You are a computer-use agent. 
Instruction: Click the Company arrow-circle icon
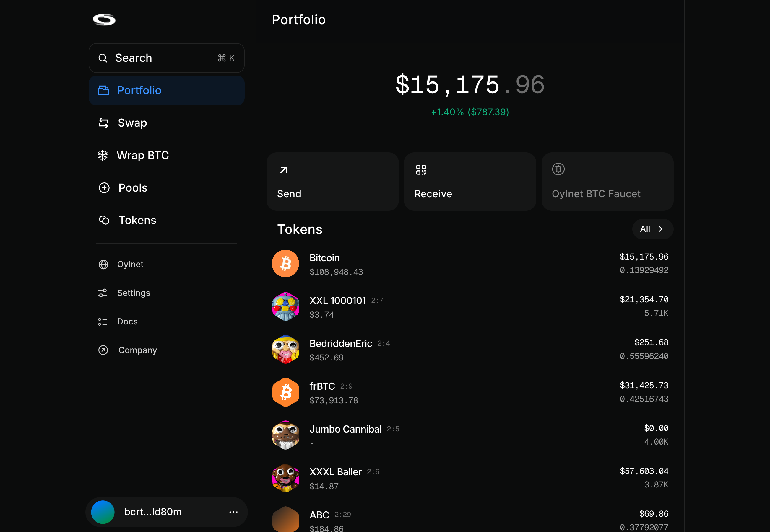[x=103, y=350]
